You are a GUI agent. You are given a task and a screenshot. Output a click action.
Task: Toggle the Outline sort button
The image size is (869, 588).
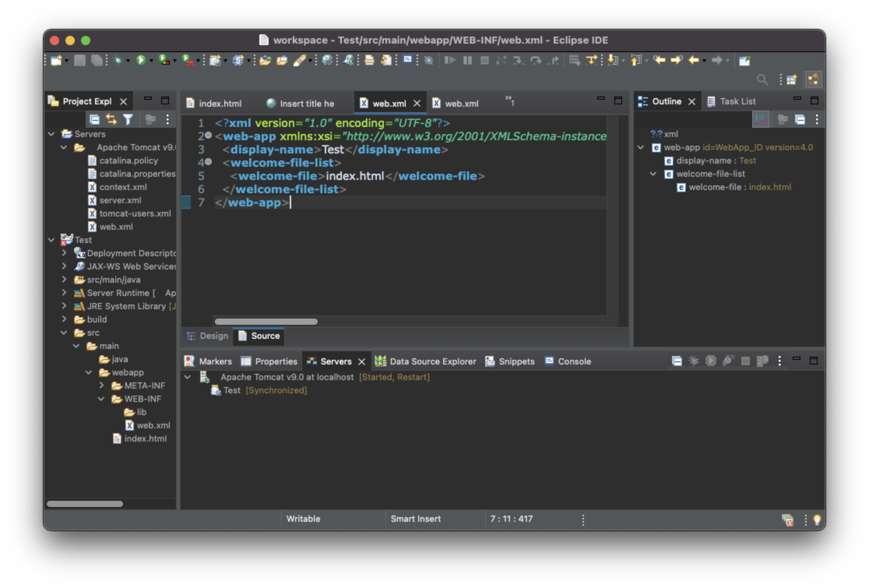point(760,119)
